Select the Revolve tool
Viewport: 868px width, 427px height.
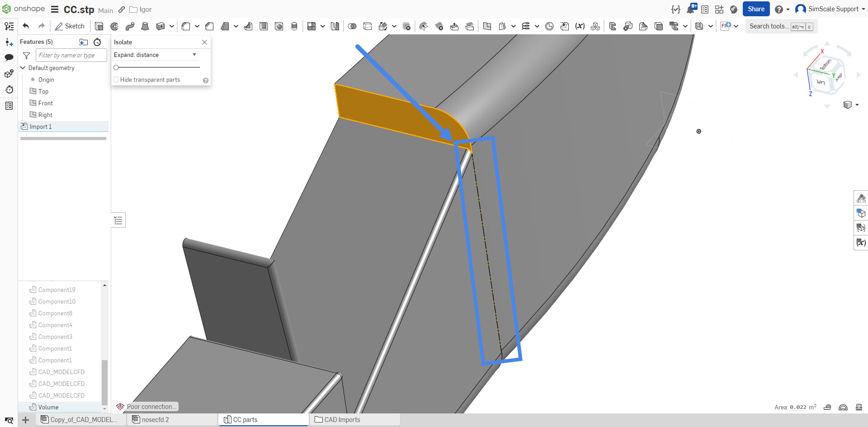click(114, 26)
